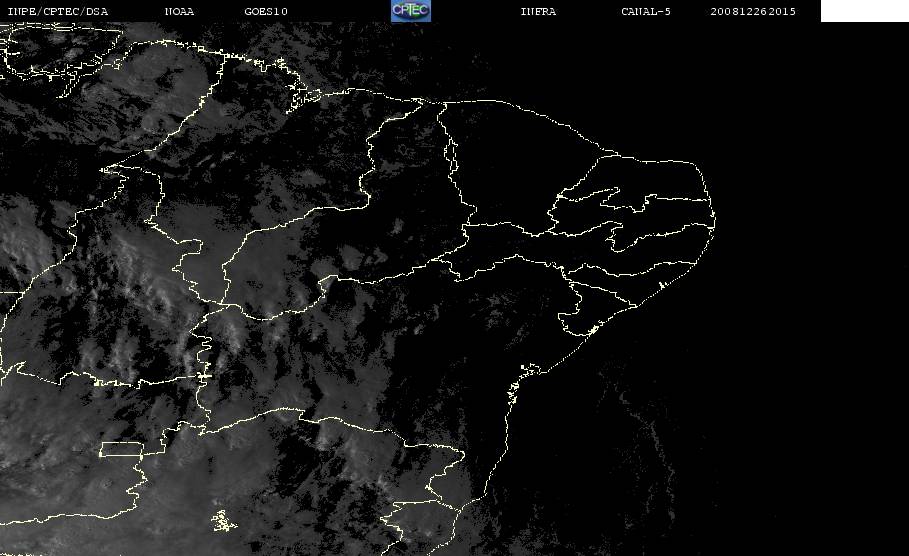This screenshot has width=909, height=556.
Task: Select the easternmost tip of the coastline
Action: [x=714, y=220]
